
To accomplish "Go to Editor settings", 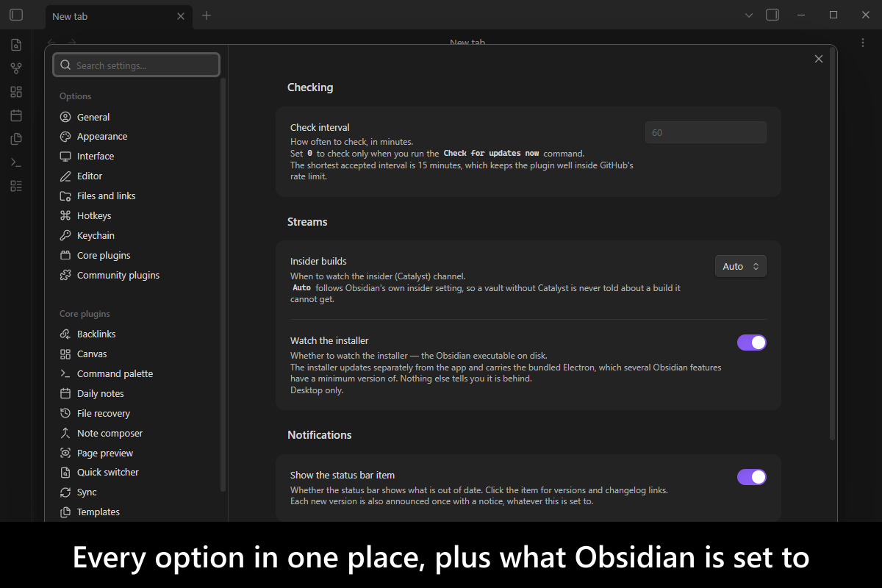I will 136,176.
